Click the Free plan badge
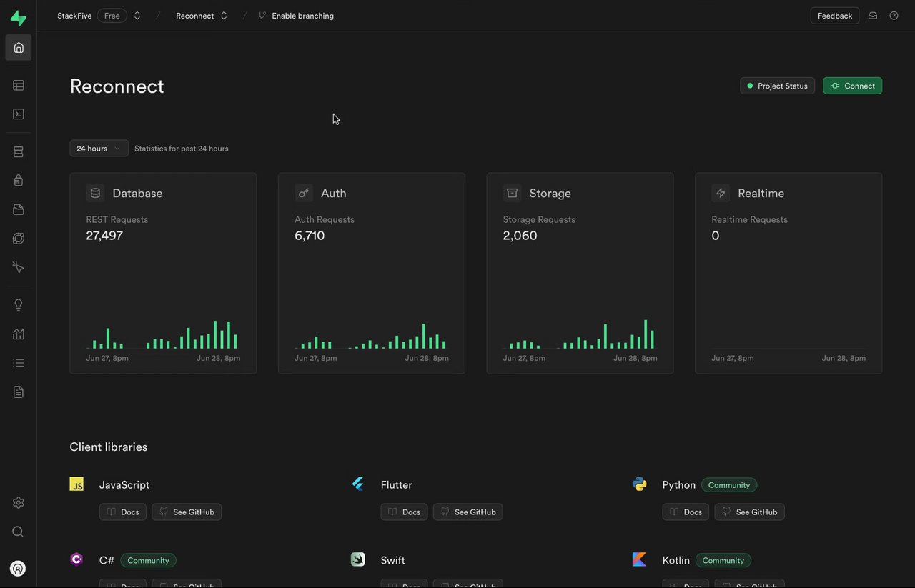 click(112, 16)
